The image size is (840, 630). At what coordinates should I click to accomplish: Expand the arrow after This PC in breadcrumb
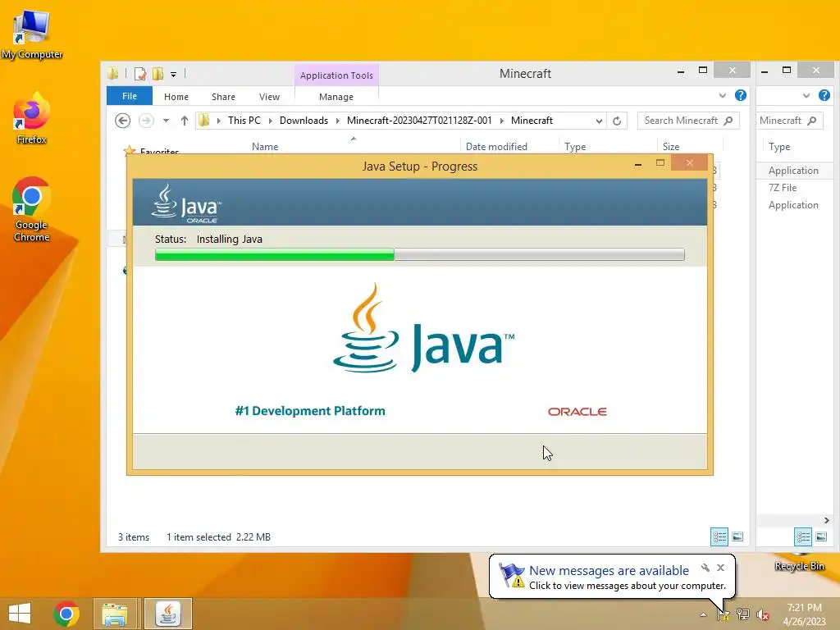point(270,121)
